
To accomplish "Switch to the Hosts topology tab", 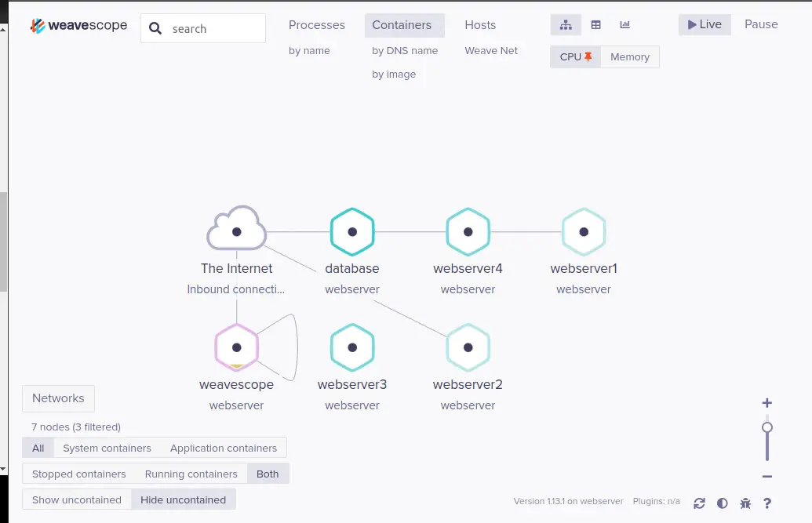I will point(480,25).
